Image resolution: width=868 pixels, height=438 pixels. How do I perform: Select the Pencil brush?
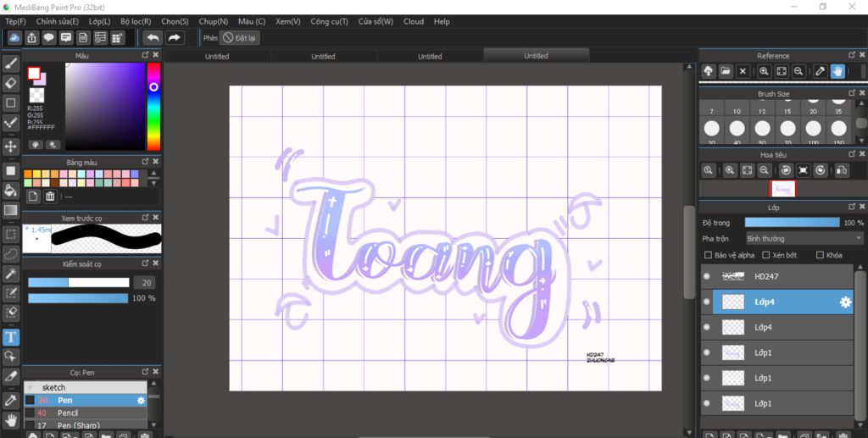(x=86, y=413)
